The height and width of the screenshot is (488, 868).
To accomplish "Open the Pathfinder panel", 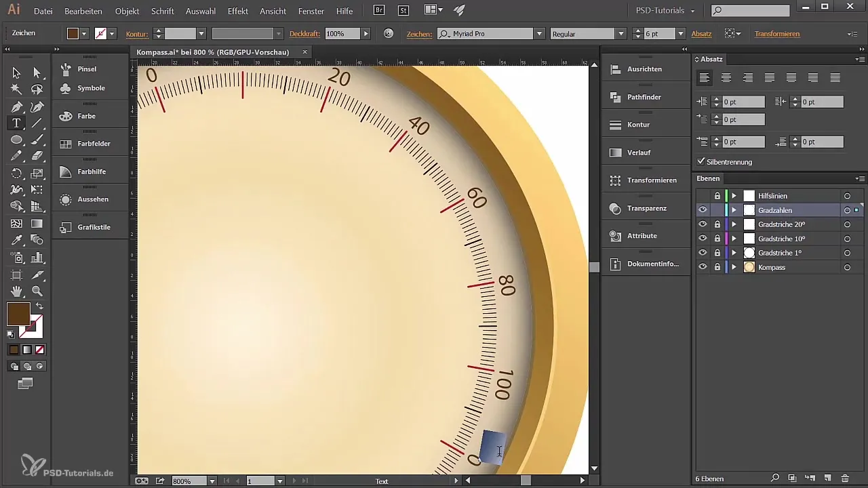I will tap(644, 97).
